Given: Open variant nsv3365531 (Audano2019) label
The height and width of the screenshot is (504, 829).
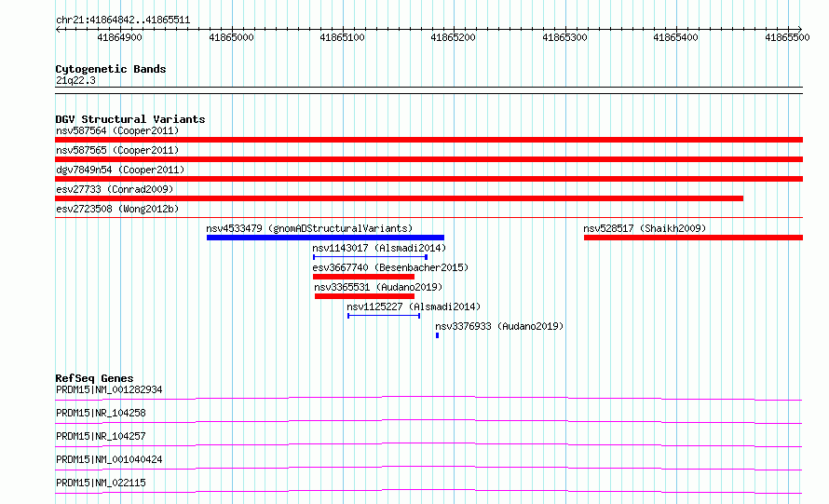Looking at the screenshot, I should click(378, 287).
